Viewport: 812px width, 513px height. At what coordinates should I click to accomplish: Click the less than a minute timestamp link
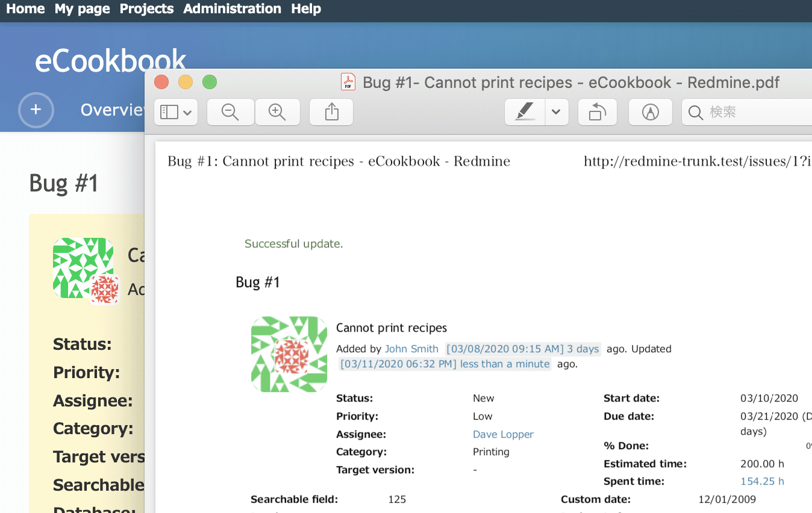point(445,364)
